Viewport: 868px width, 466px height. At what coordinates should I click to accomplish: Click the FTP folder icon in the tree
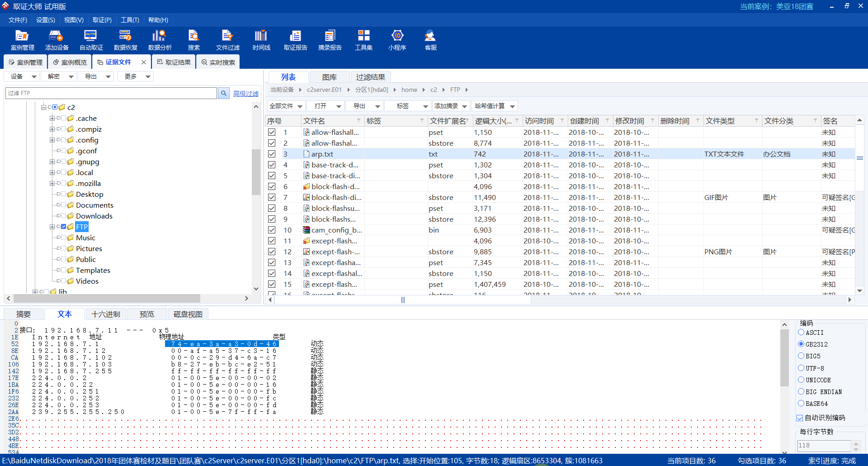70,227
